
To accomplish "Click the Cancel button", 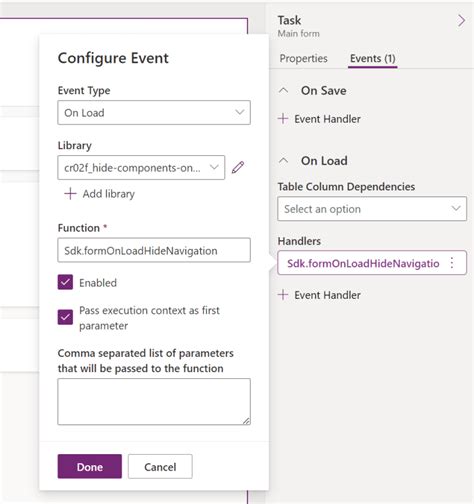I will [160, 466].
